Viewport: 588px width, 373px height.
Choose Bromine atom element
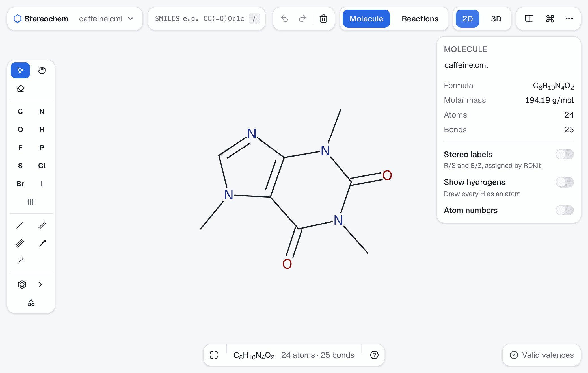point(20,184)
